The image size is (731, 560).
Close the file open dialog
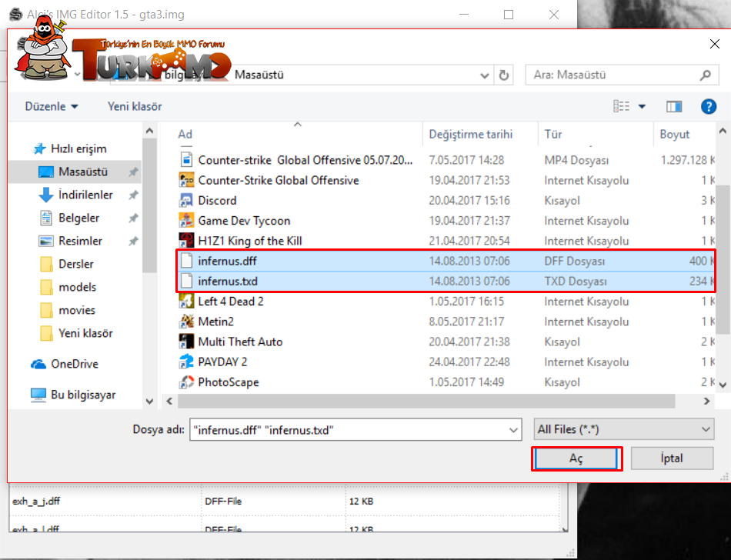coord(714,45)
